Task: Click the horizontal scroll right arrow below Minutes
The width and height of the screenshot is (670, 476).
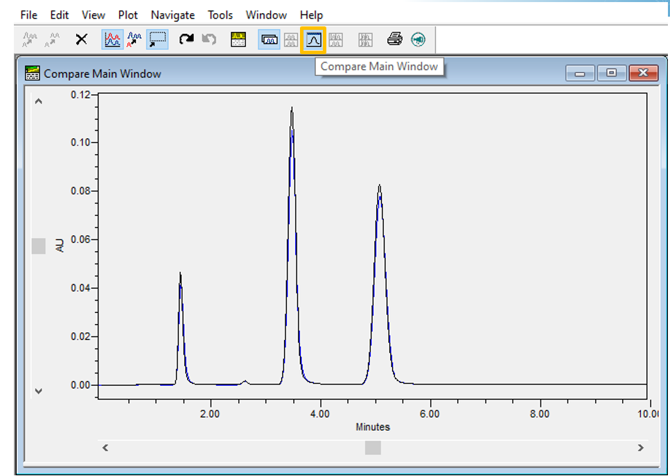Action: pos(641,448)
